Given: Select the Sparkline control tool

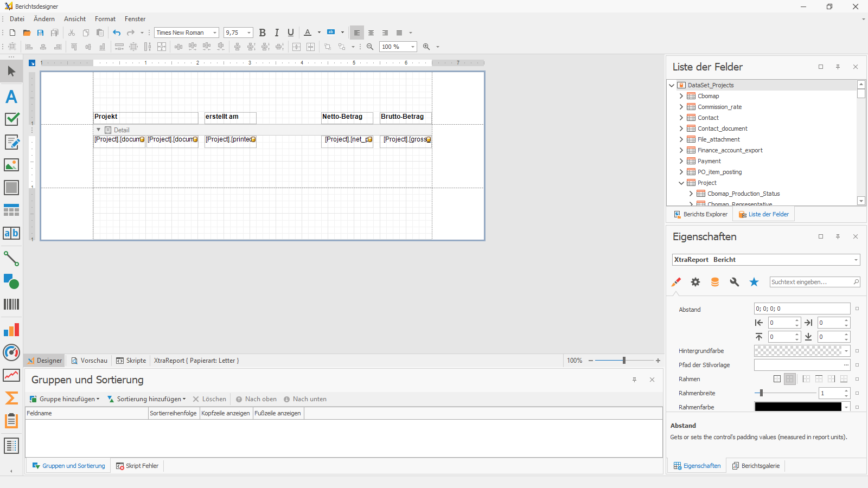Looking at the screenshot, I should (11, 375).
